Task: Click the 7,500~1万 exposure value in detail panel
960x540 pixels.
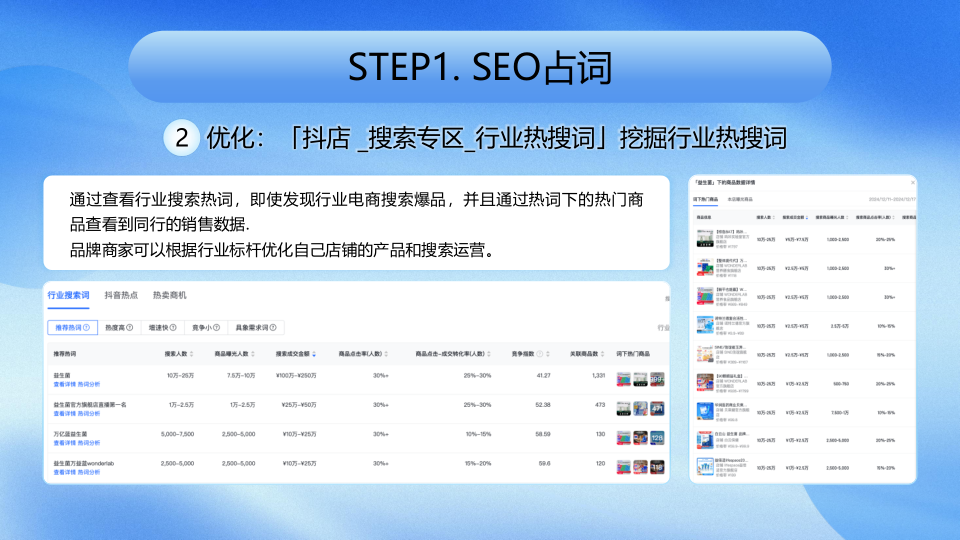Action: [x=838, y=413]
